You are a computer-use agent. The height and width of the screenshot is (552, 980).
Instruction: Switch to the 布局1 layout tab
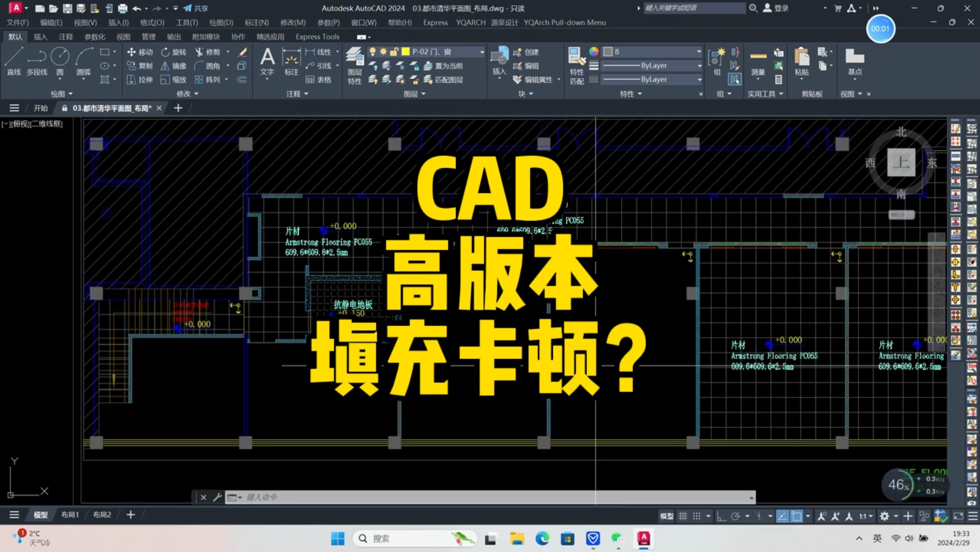pos(70,515)
